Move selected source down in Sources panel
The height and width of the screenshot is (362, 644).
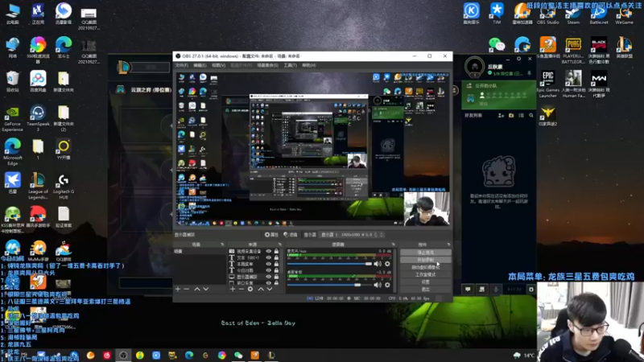pos(270,290)
